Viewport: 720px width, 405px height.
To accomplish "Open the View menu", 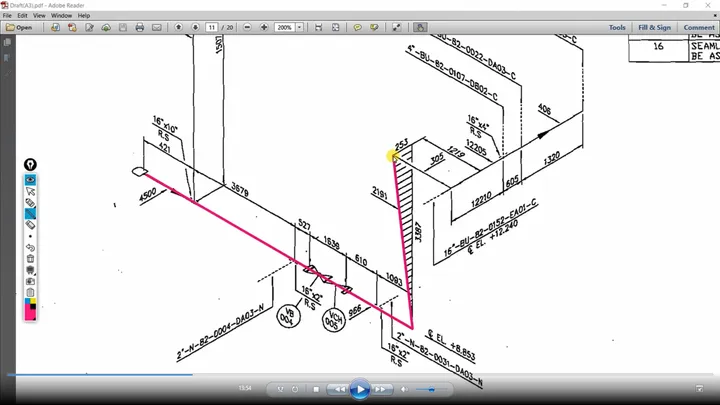I will 39,15.
